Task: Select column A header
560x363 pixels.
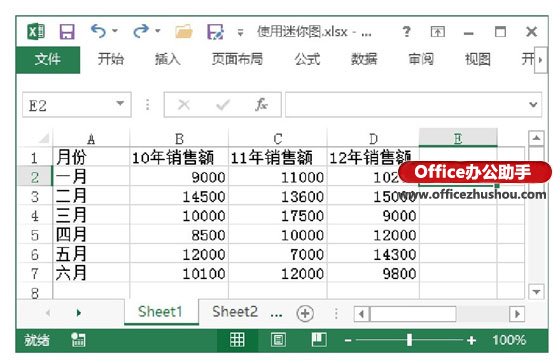Action: pos(91,138)
